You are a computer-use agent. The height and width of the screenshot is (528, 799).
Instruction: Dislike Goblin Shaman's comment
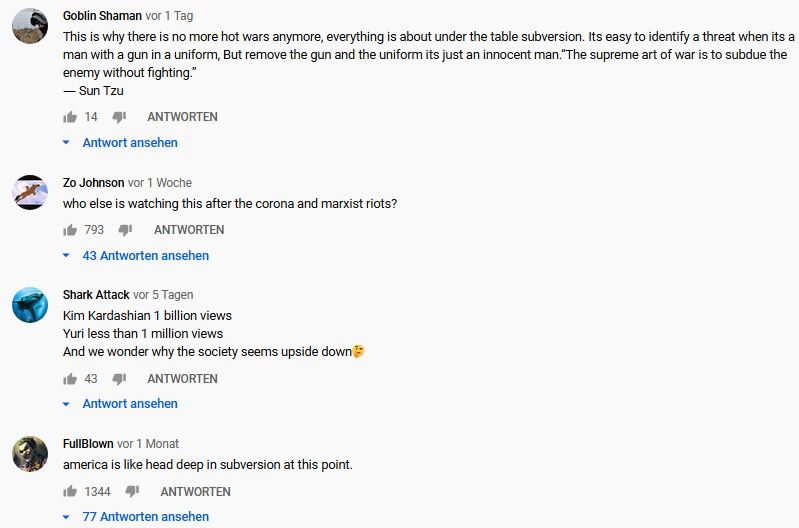point(119,117)
